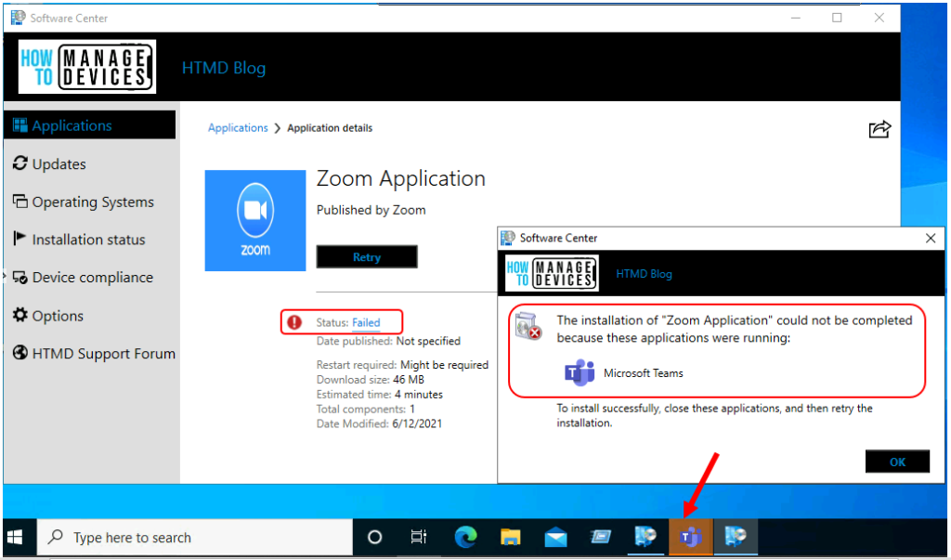Click the Published by Zoom text
Viewport: 951px width, 560px height.
pyautogui.click(x=371, y=210)
